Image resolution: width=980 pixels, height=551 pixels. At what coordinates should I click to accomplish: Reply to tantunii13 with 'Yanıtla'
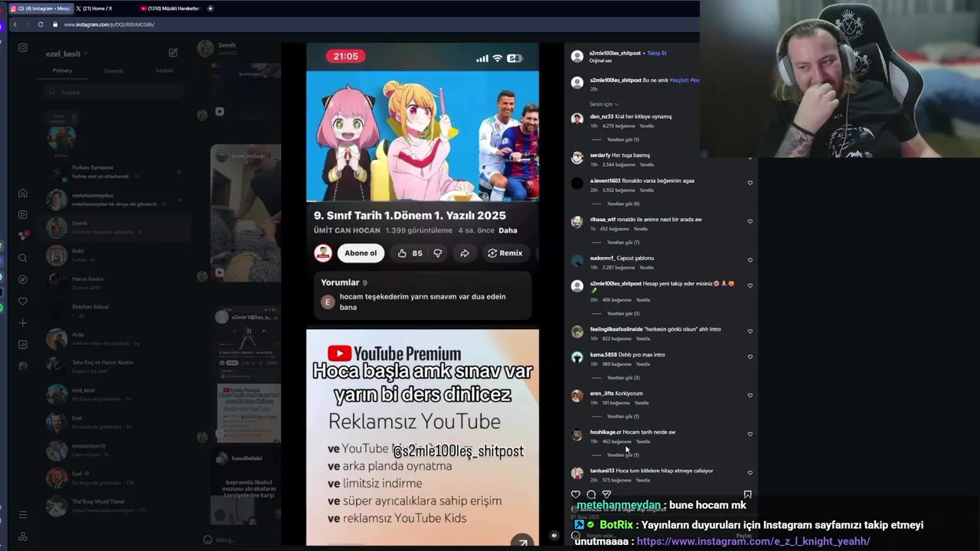(642, 480)
